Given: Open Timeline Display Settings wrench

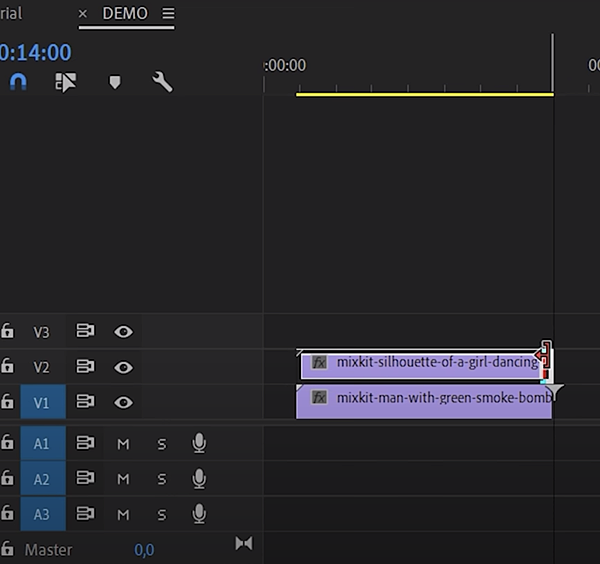Looking at the screenshot, I should [162, 82].
